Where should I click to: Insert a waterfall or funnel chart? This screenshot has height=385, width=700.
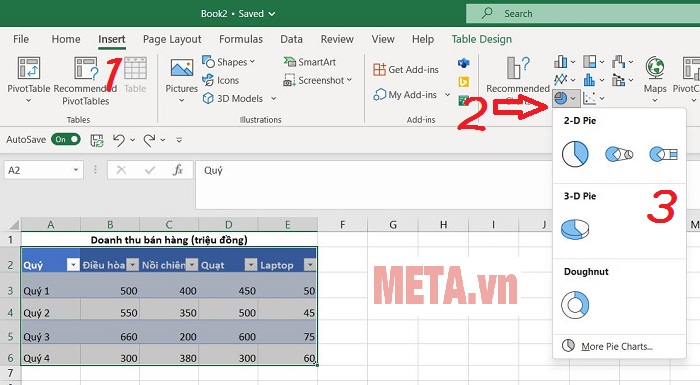click(622, 62)
